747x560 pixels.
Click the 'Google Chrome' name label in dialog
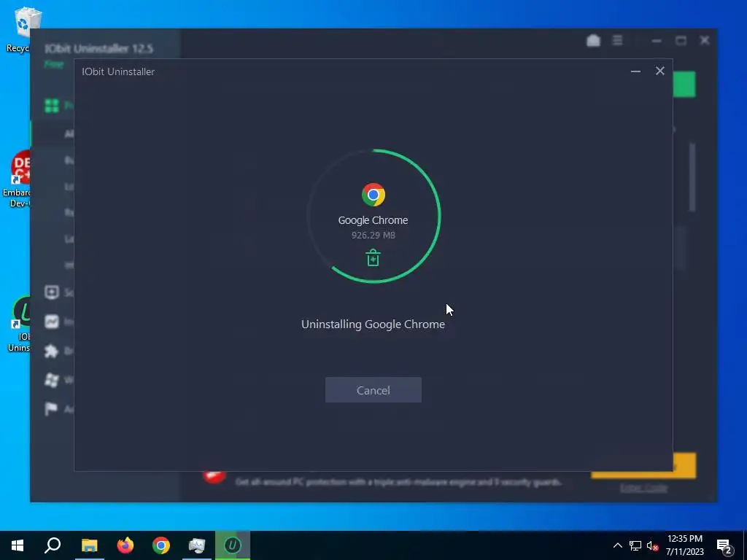pyautogui.click(x=373, y=220)
